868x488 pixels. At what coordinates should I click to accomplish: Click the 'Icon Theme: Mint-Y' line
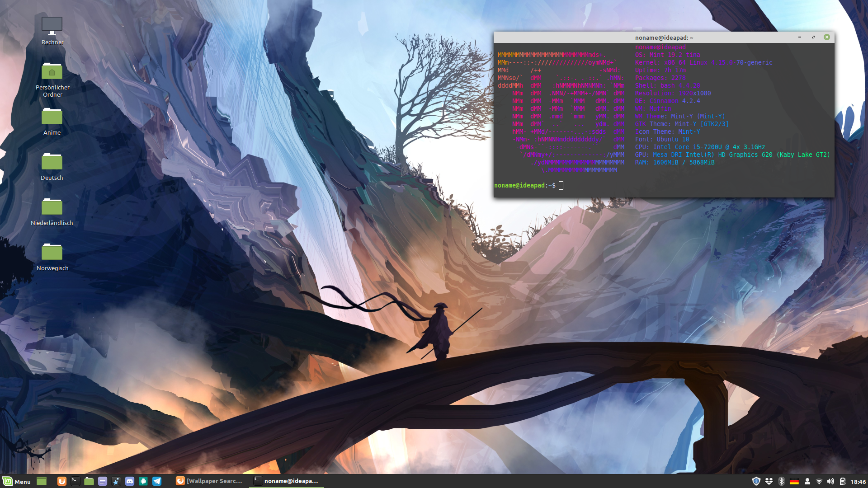tap(668, 131)
